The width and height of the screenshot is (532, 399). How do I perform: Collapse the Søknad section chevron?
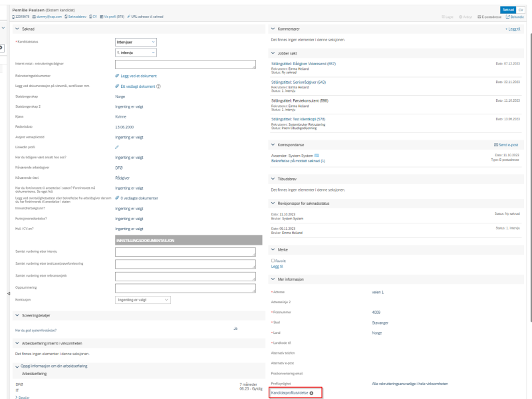point(17,29)
